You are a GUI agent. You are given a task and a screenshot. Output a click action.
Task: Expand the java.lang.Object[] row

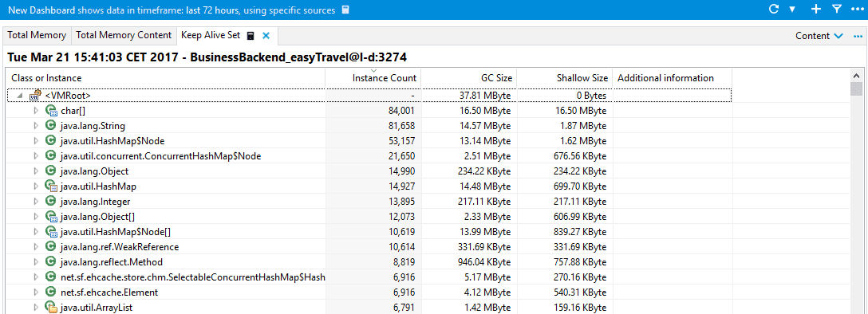coord(36,217)
